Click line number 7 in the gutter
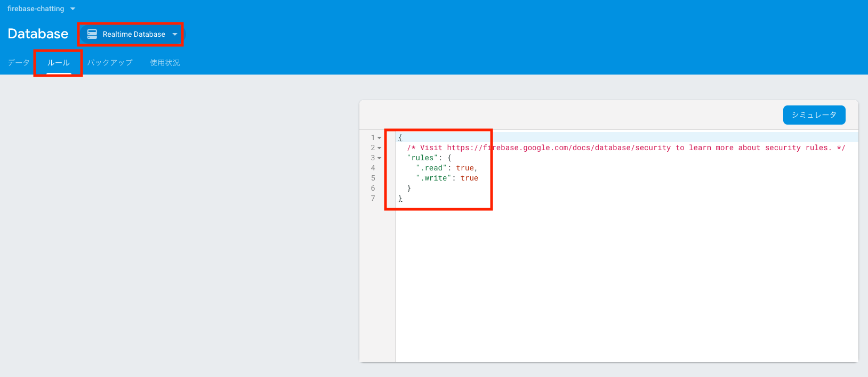 373,198
